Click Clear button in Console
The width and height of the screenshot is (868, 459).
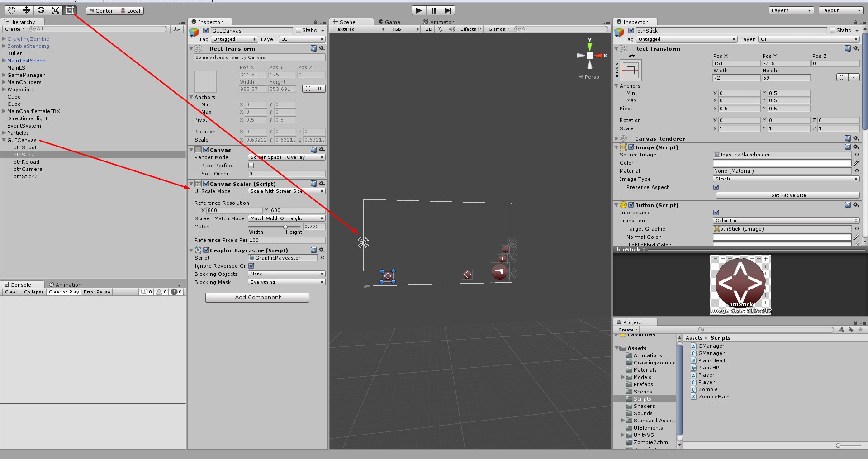click(x=11, y=292)
